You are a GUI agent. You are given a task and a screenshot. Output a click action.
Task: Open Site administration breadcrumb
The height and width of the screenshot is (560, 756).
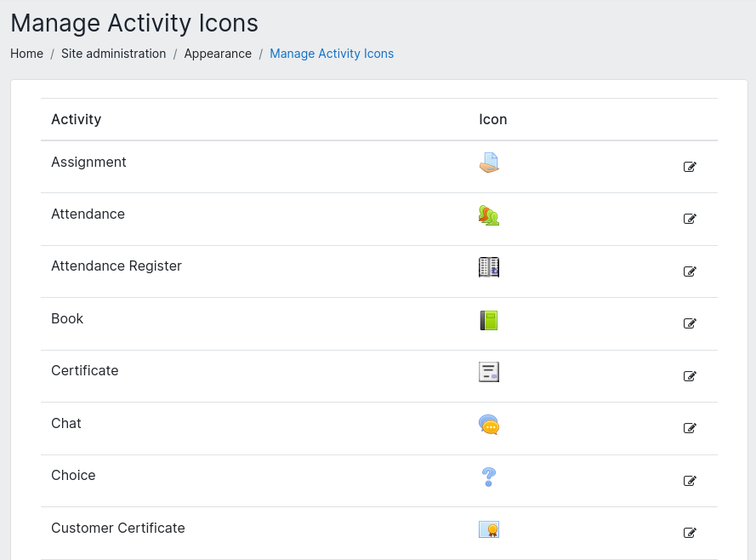tap(113, 54)
